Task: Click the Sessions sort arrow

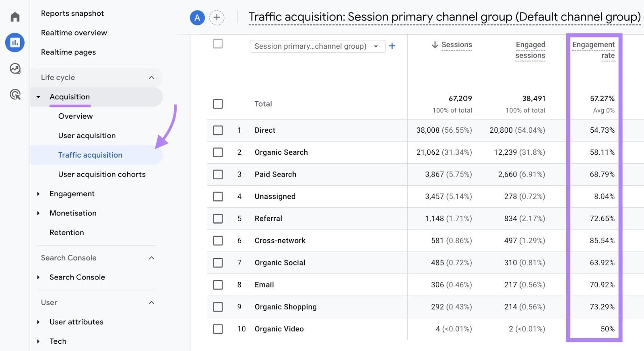Action: coord(435,45)
